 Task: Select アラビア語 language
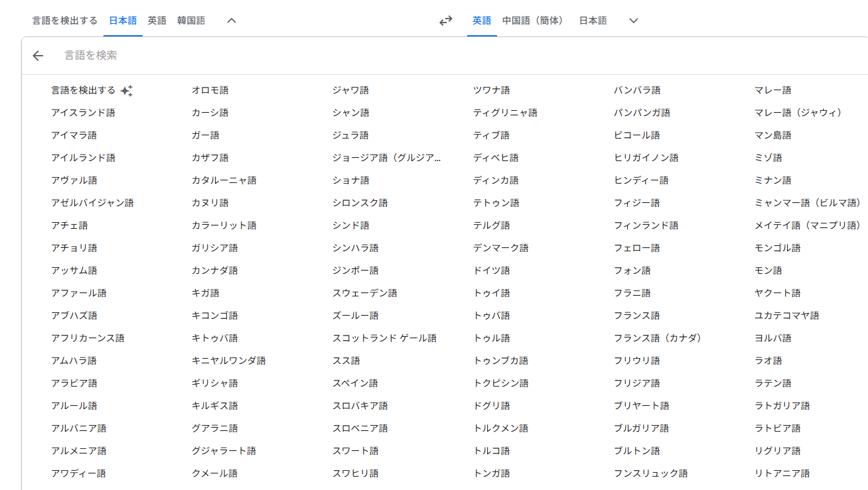(74, 383)
